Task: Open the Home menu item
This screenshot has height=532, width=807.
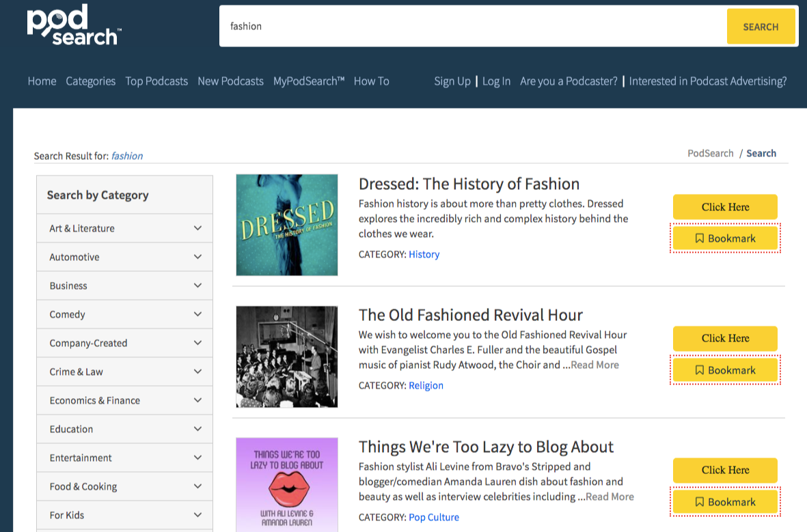Action: tap(42, 81)
